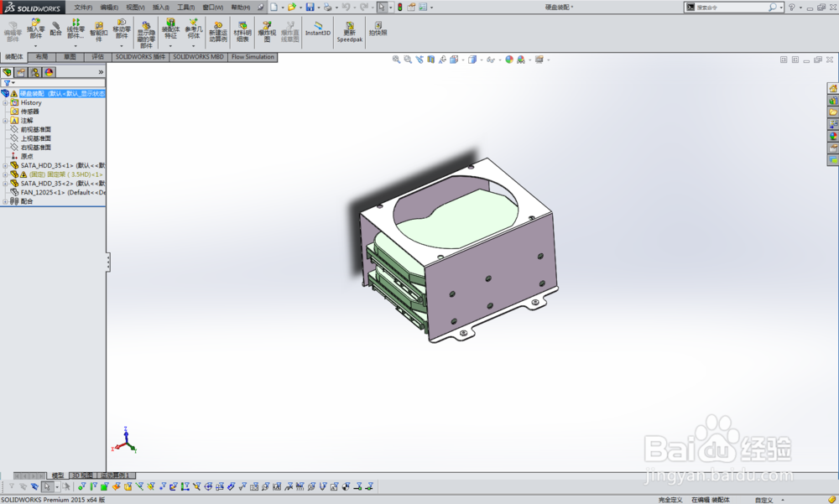
Task: Open dropdown under 装配体特征
Action: click(x=170, y=45)
